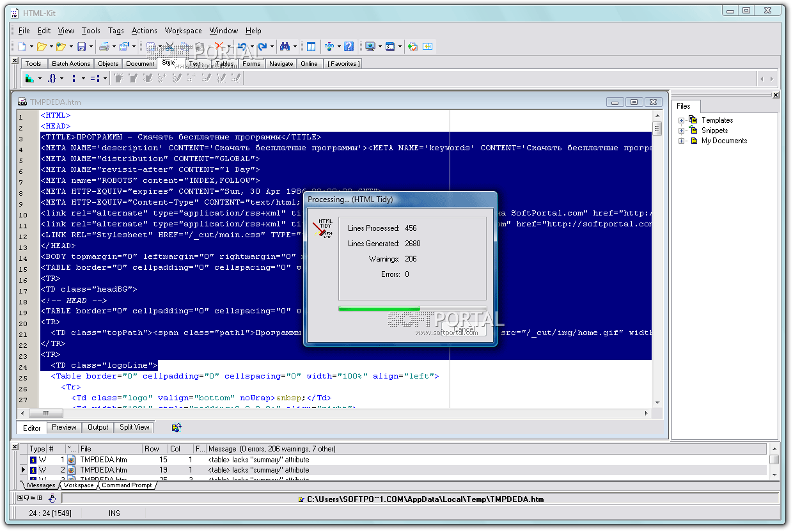
Task: Sort messages by File column header
Action: coord(110,449)
